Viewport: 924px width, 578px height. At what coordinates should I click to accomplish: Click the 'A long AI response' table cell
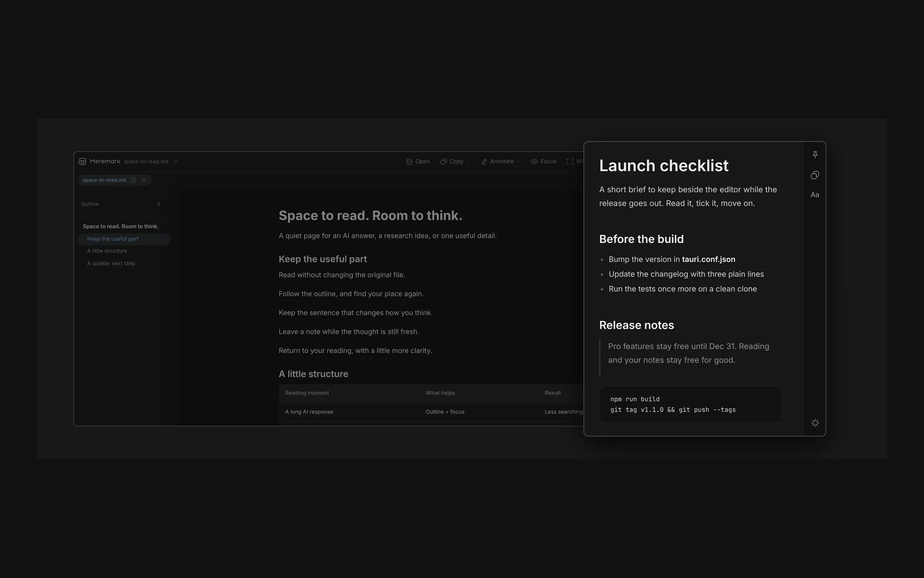309,412
